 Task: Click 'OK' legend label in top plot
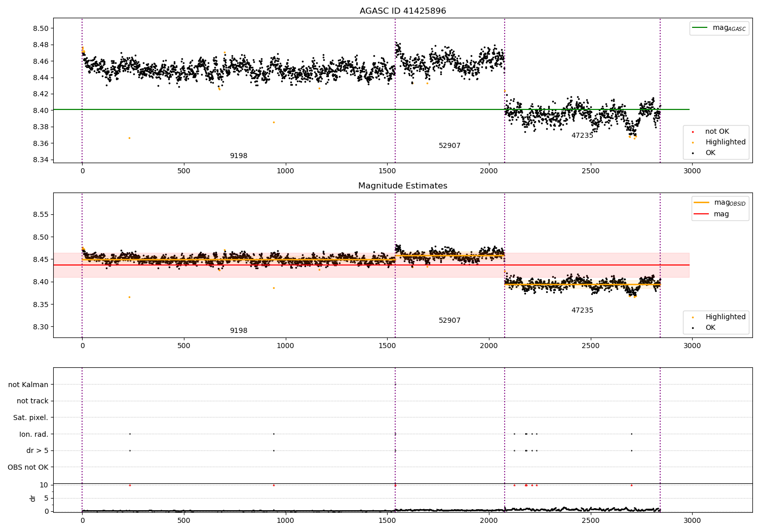pos(710,153)
